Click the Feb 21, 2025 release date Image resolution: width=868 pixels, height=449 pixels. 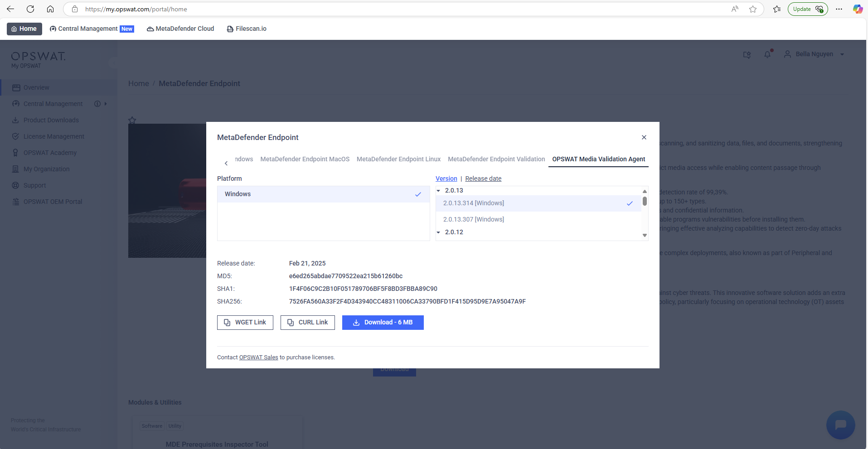pos(307,263)
